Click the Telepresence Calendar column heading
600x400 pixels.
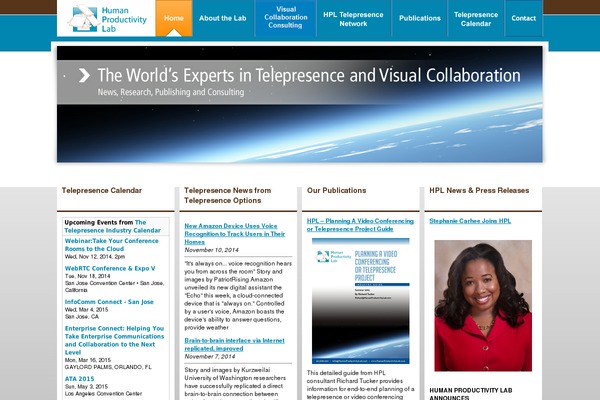click(x=102, y=190)
